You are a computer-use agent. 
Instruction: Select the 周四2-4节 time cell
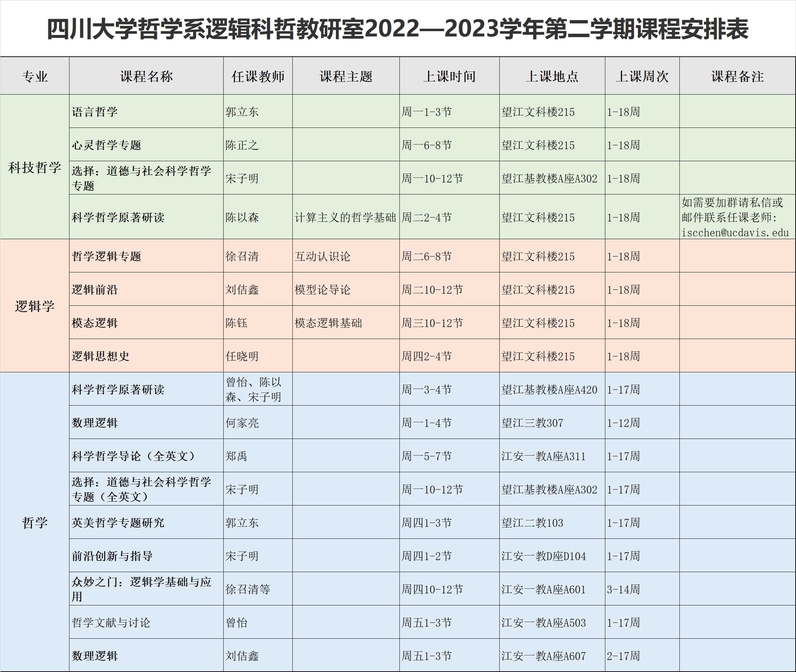coord(426,356)
